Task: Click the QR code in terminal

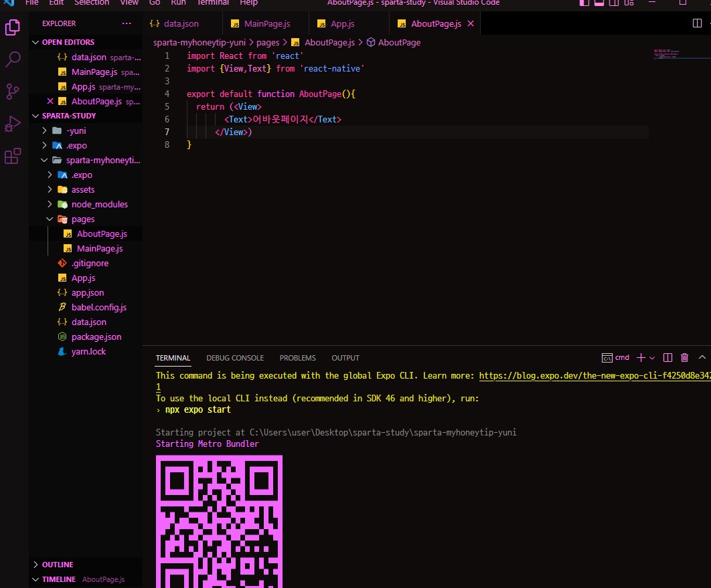Action: point(219,521)
